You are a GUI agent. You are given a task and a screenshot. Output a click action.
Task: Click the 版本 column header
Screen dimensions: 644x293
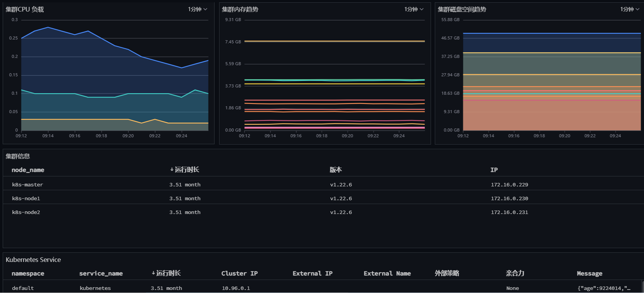coord(336,170)
